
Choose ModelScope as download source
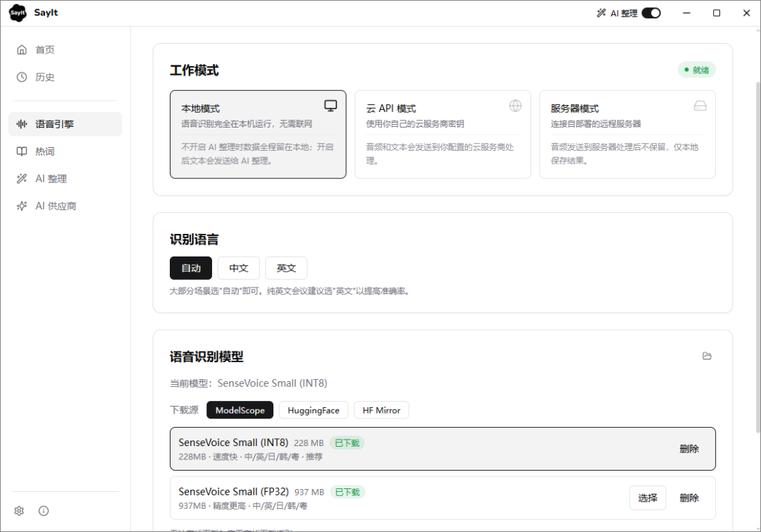coord(240,410)
